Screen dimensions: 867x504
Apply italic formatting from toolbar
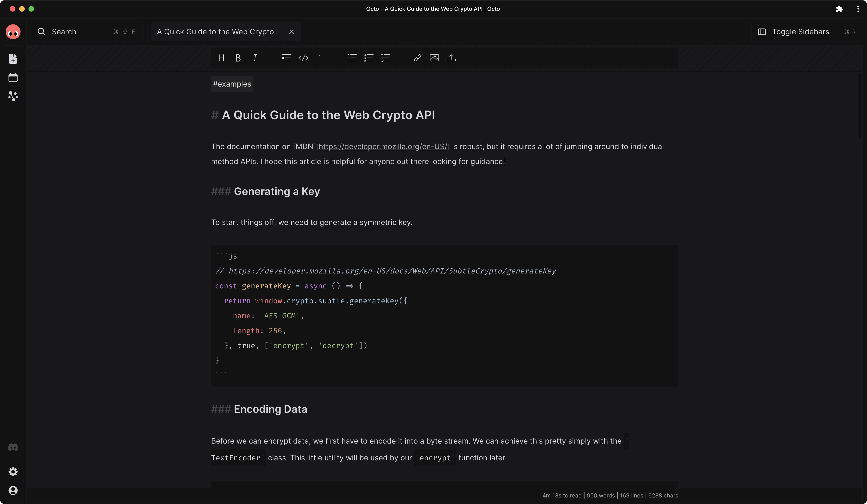click(x=255, y=58)
